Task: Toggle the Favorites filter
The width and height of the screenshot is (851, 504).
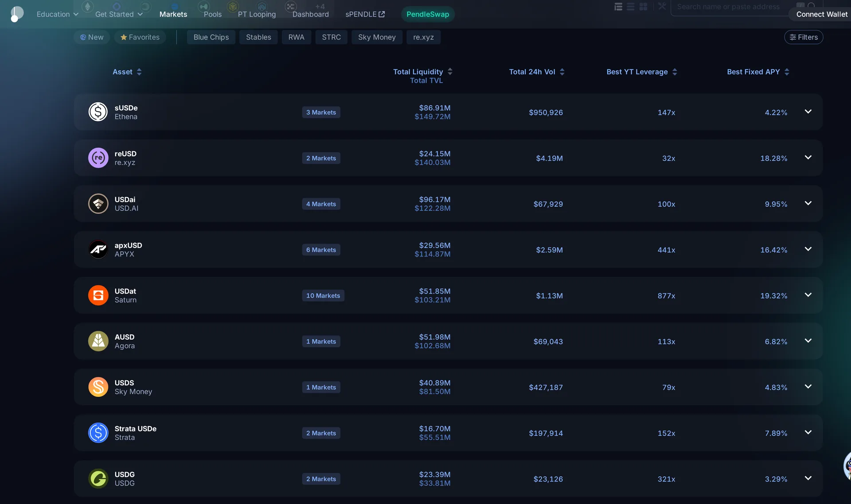Action: coord(140,37)
